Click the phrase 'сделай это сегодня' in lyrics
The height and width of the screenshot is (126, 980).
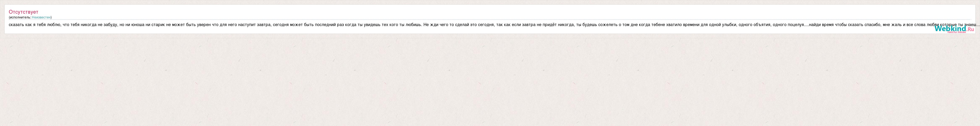tap(474, 25)
